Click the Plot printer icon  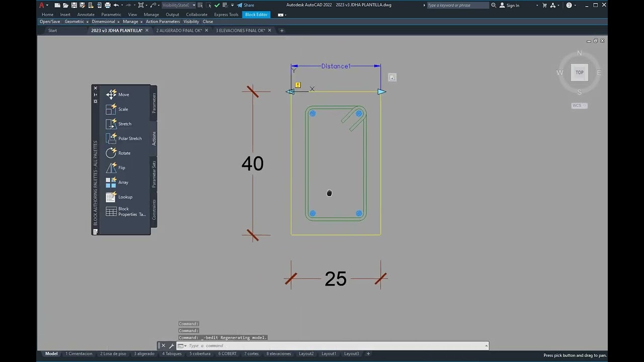click(107, 5)
